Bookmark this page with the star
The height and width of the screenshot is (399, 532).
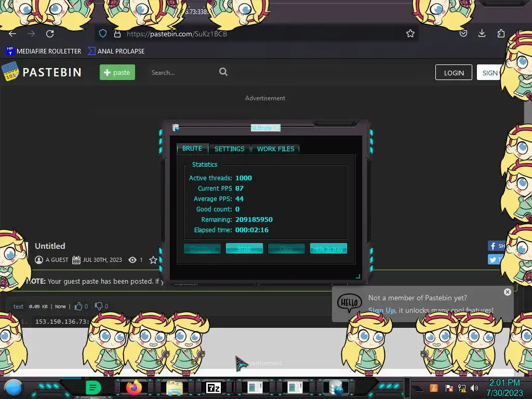click(x=410, y=33)
